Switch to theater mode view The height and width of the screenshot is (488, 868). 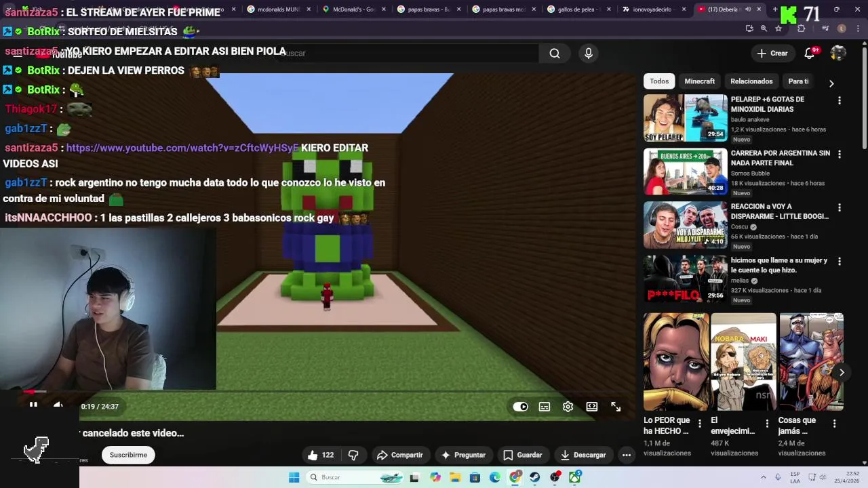(x=592, y=407)
